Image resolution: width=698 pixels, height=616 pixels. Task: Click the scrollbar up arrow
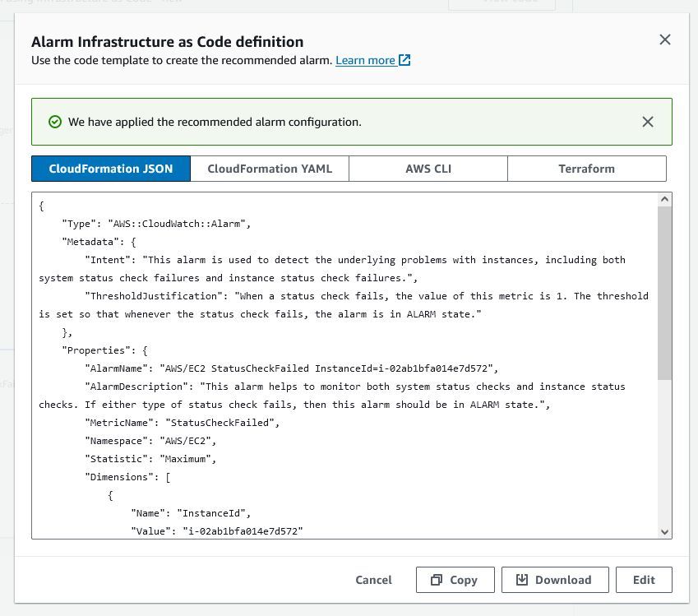[665, 197]
